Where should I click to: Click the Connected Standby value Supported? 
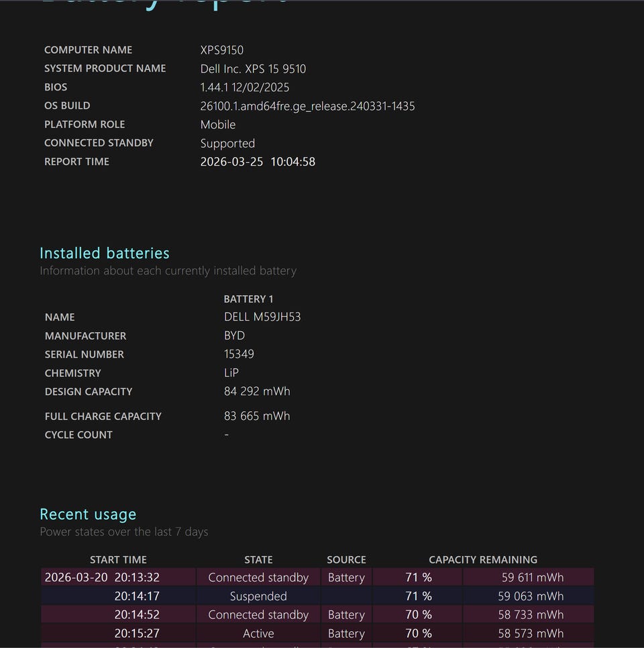point(227,143)
